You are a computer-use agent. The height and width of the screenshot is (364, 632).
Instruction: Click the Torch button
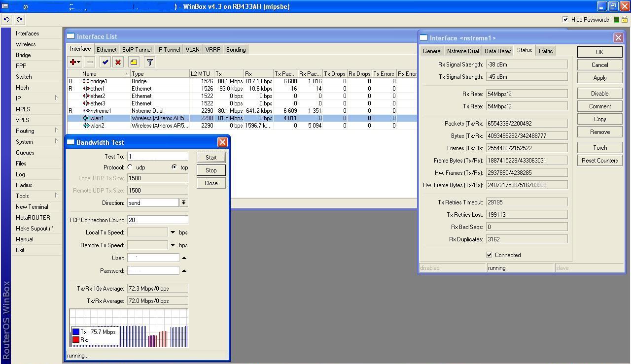coord(599,148)
